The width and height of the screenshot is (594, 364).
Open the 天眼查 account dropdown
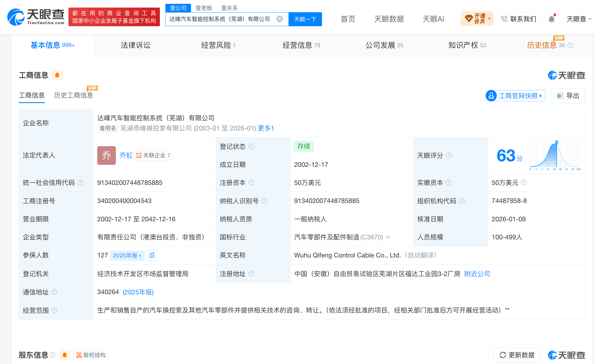click(x=579, y=19)
